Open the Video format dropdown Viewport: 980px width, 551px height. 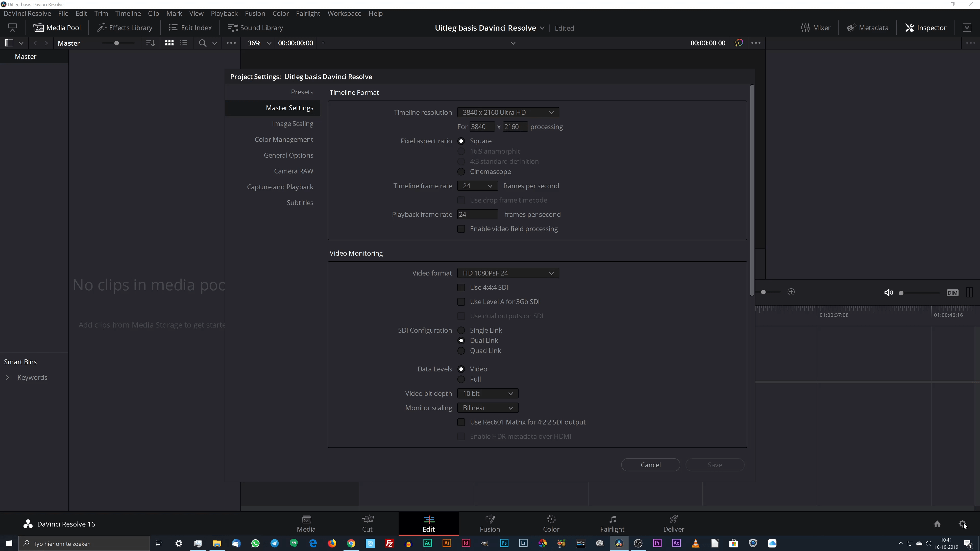(x=508, y=273)
